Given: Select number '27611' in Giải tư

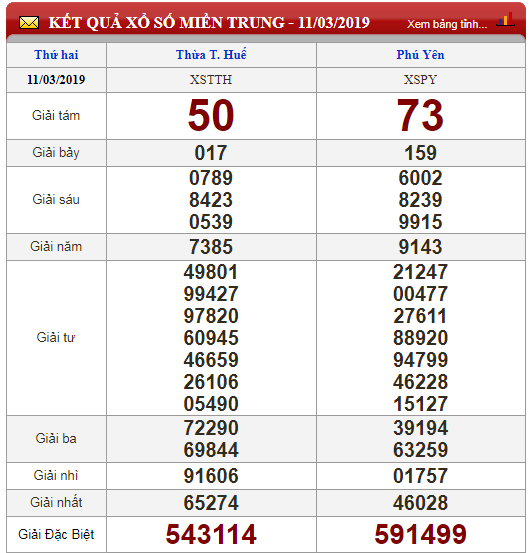Looking at the screenshot, I should [x=420, y=316].
